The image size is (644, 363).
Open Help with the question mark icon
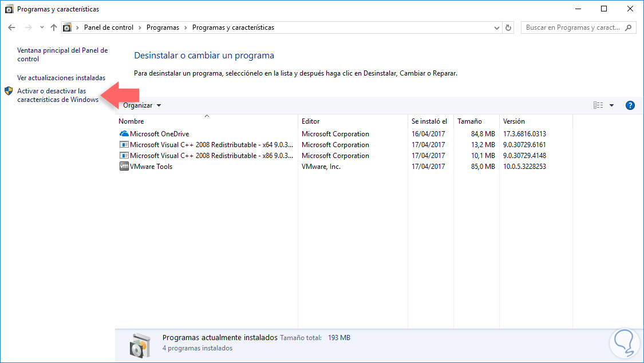pyautogui.click(x=630, y=105)
